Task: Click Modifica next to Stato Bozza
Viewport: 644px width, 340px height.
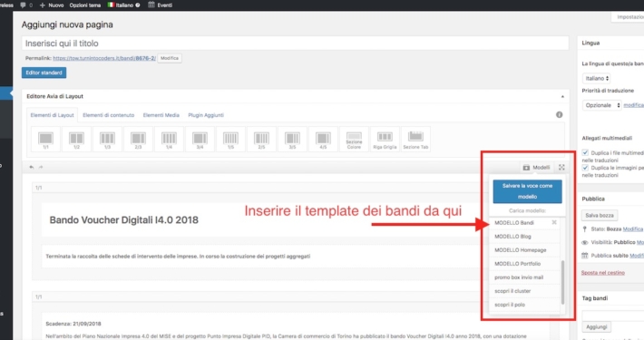Action: click(x=633, y=228)
